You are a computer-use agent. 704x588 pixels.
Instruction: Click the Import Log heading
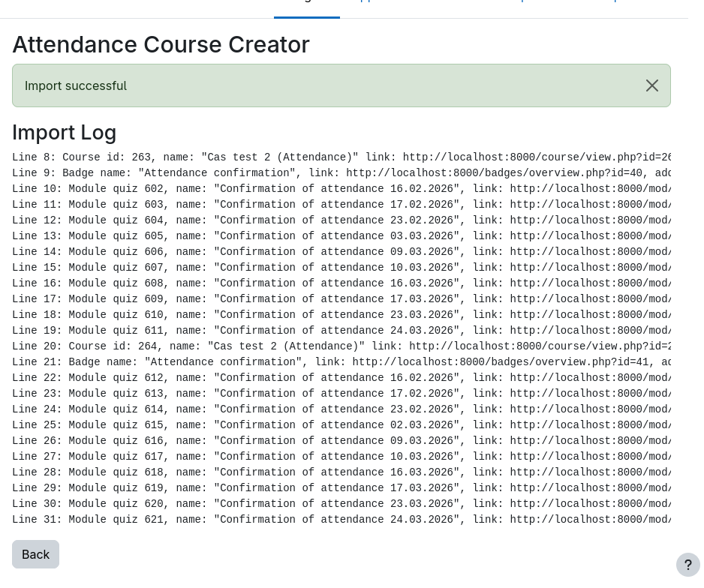(x=65, y=132)
